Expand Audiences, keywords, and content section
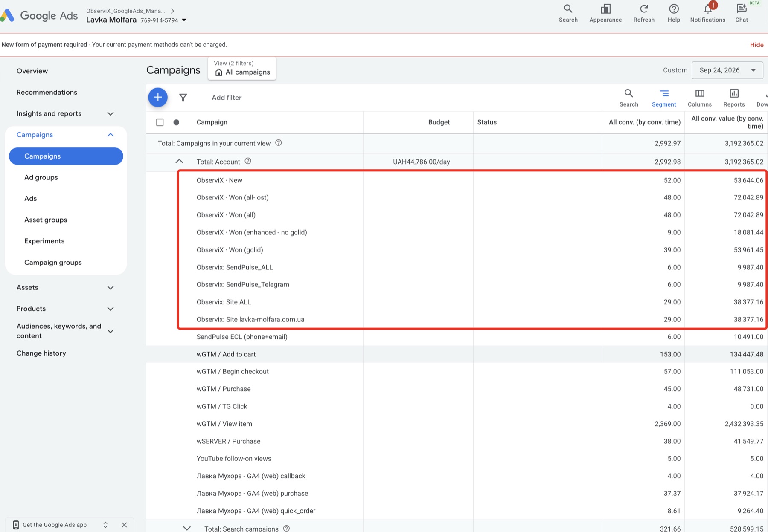Viewport: 768px width, 532px height. point(111,331)
